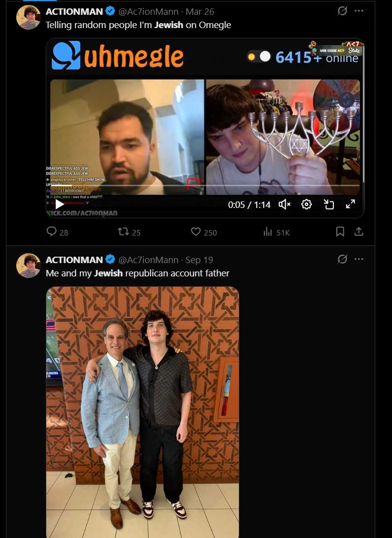The height and width of the screenshot is (538, 392).
Task: Open the Sep 19 tweet date link
Action: [x=199, y=260]
